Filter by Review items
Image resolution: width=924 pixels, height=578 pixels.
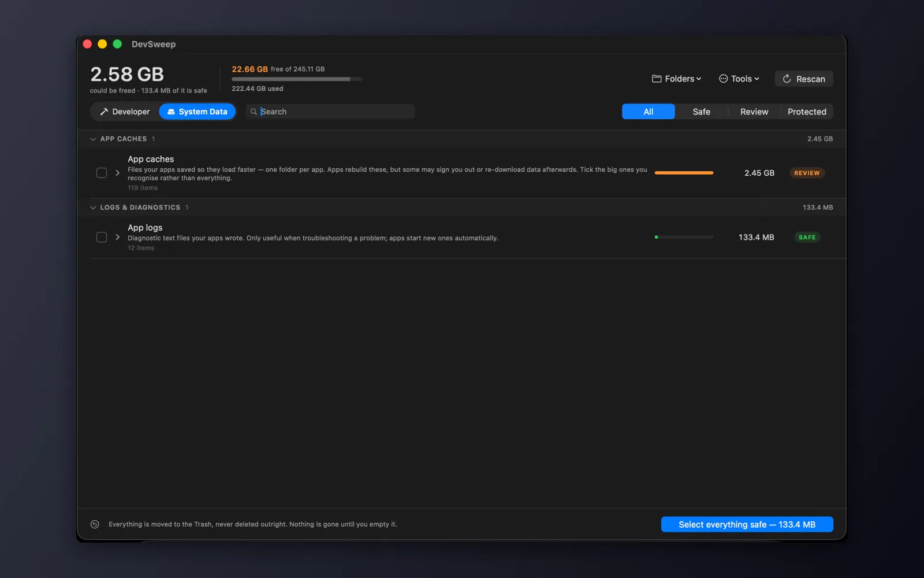(x=754, y=112)
